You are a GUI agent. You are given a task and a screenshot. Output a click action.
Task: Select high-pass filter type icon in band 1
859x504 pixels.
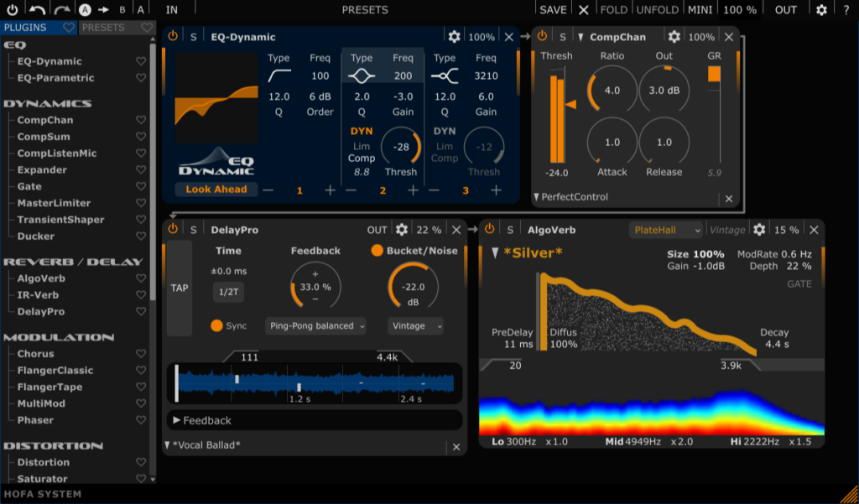click(x=279, y=76)
